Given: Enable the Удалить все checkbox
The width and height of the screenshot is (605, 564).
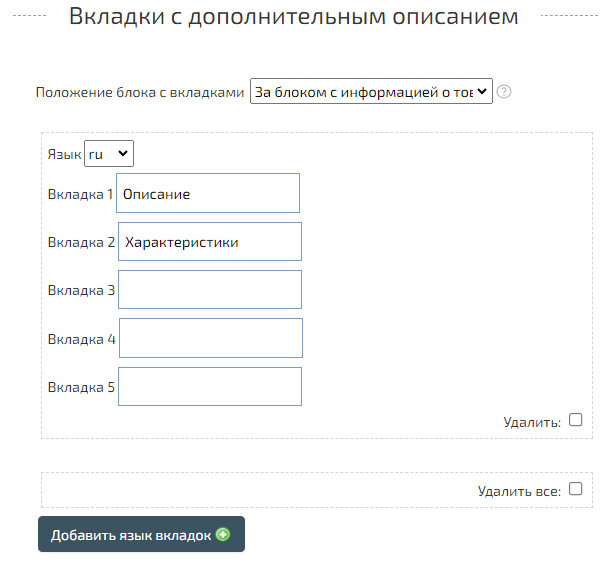Looking at the screenshot, I should (575, 489).
